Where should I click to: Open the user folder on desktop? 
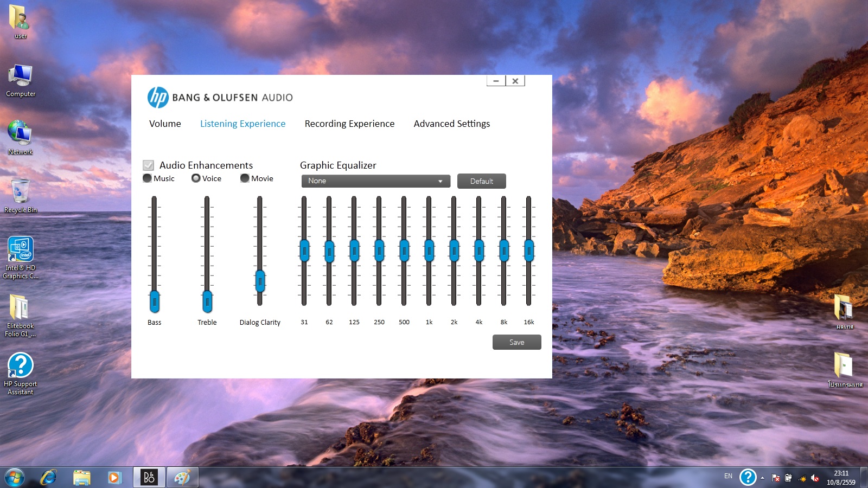[20, 22]
